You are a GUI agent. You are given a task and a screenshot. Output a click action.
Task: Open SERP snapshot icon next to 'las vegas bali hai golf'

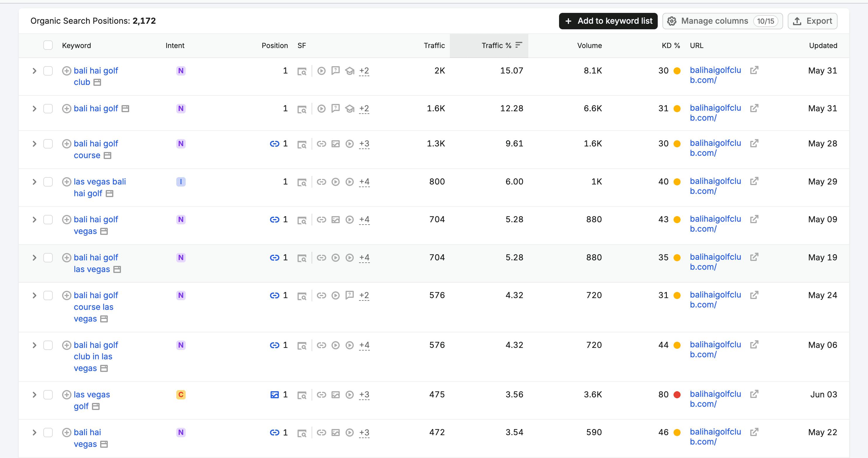click(x=110, y=194)
